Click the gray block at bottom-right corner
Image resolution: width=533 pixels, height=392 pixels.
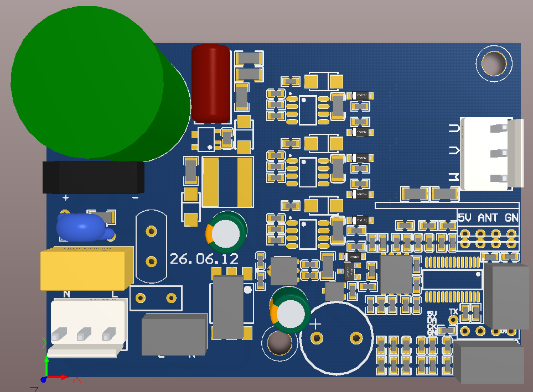pos(489,362)
